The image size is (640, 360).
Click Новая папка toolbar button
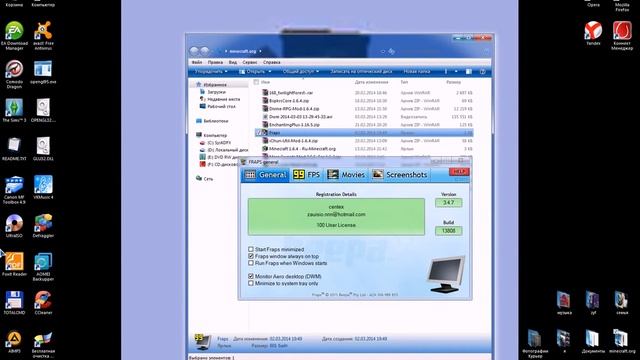[416, 71]
